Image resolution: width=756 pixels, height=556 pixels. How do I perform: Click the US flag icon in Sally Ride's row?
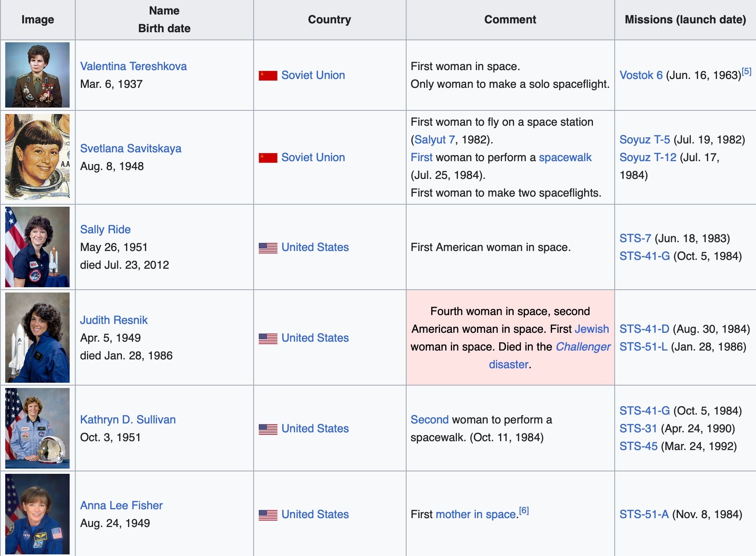[268, 248]
